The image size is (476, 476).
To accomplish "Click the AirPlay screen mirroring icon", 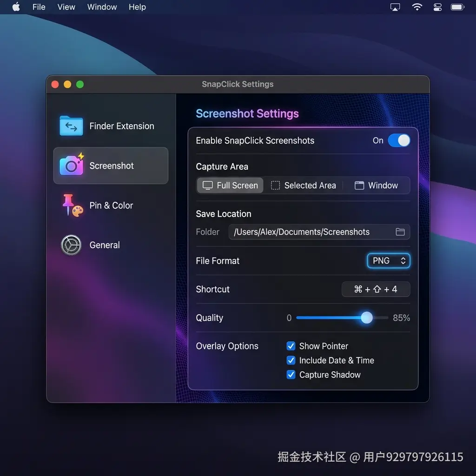I will pyautogui.click(x=395, y=7).
